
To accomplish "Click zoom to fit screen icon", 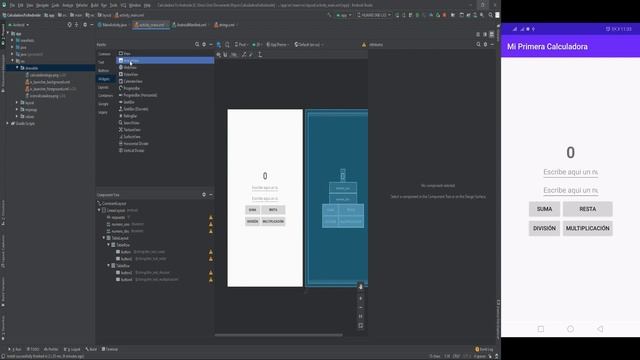I will [360, 326].
